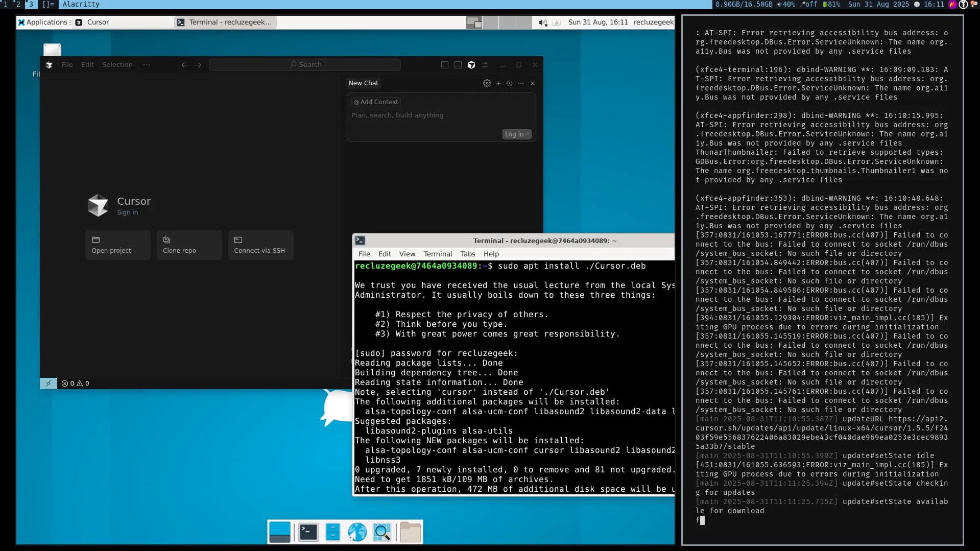980x551 pixels.
Task: Open a new chat with the plus icon
Action: (498, 83)
